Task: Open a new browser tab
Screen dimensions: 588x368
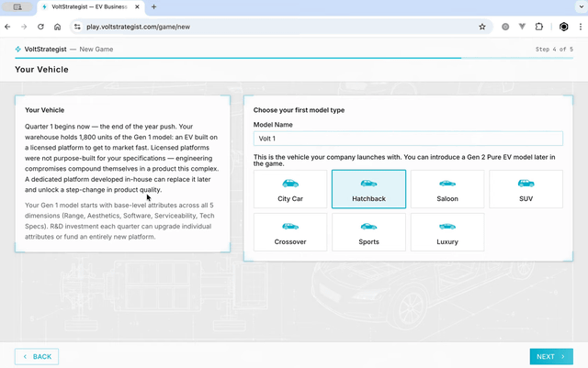Action: coord(153,7)
